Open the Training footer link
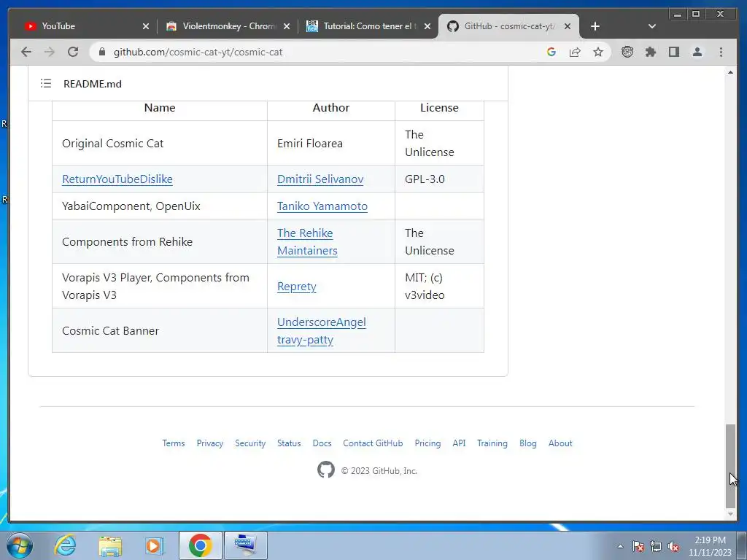This screenshot has height=560, width=747. coord(492,443)
